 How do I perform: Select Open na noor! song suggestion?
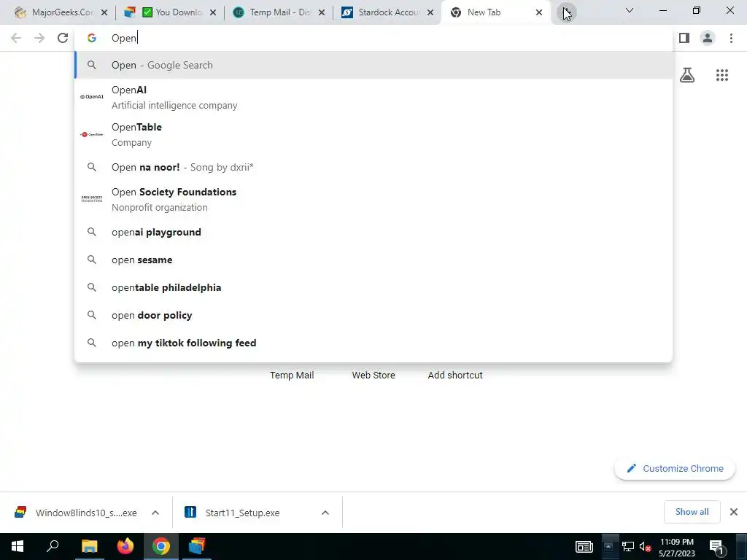pyautogui.click(x=373, y=167)
